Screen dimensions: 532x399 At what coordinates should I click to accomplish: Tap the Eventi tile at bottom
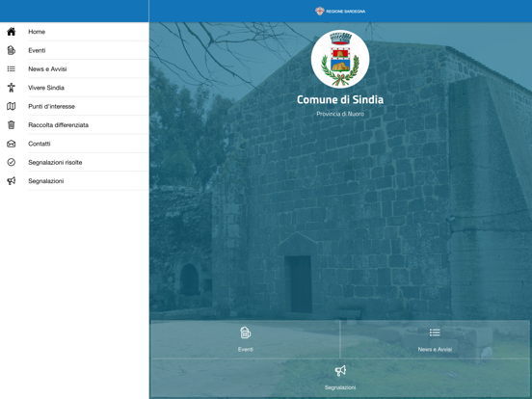pyautogui.click(x=246, y=339)
